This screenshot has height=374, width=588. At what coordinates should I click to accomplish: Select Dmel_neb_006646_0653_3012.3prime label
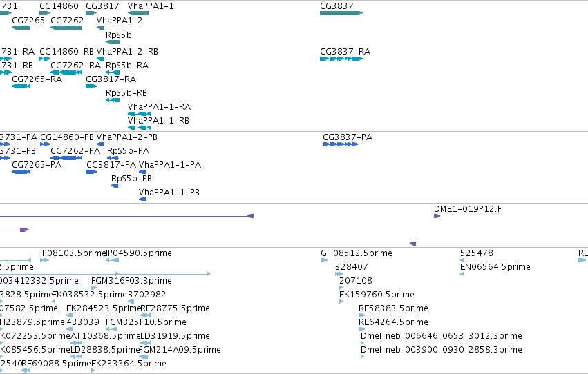(x=442, y=336)
